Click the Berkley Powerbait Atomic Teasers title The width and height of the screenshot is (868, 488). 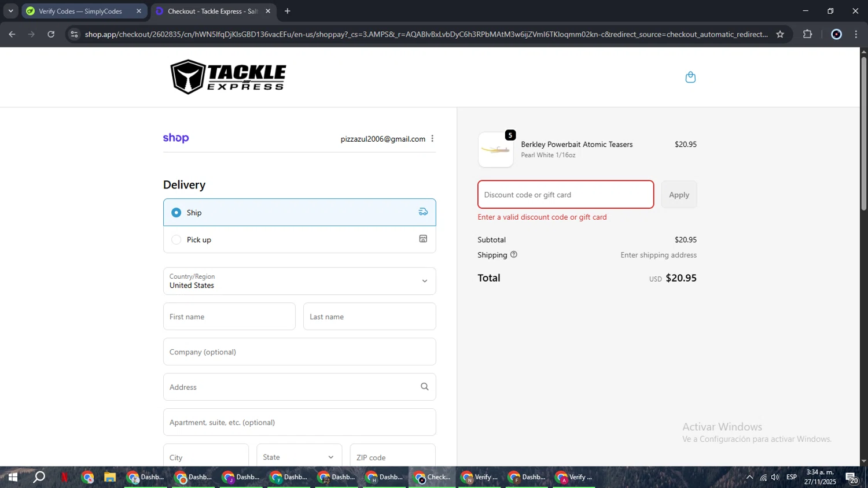click(577, 145)
